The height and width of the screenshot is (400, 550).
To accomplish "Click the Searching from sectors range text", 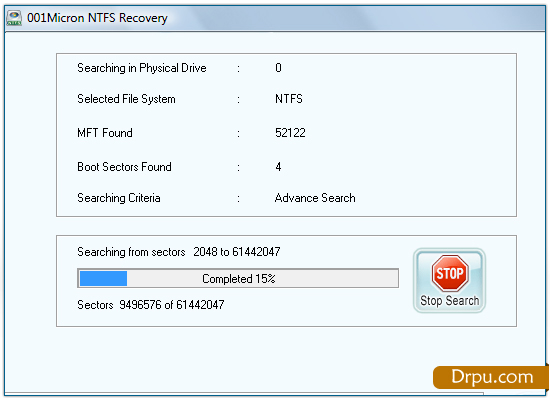I will [x=179, y=252].
